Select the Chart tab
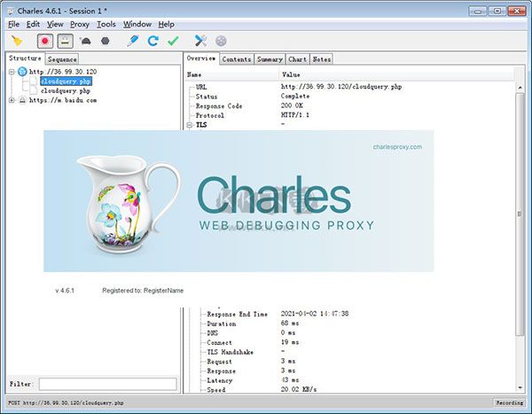 pos(298,59)
